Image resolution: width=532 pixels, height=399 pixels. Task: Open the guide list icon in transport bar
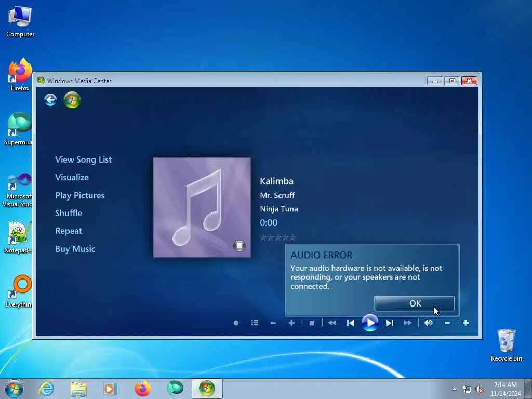(x=255, y=323)
